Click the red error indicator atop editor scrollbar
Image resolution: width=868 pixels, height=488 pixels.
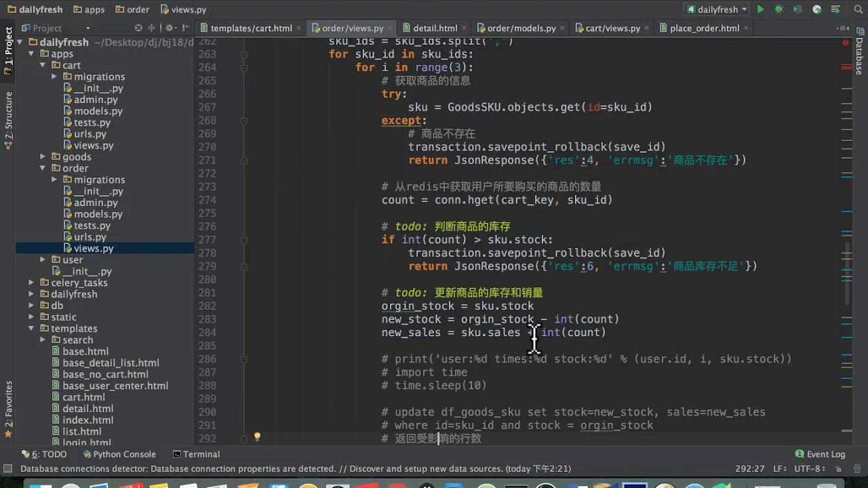(846, 42)
